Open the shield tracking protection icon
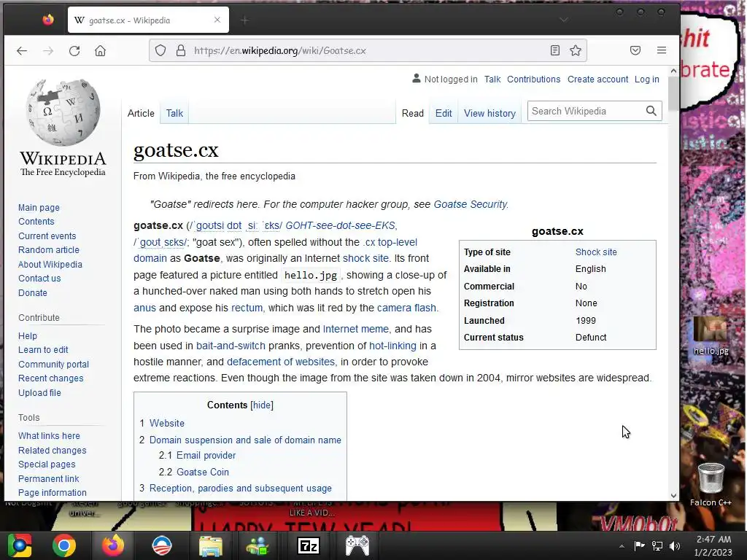The height and width of the screenshot is (560, 747). point(160,50)
